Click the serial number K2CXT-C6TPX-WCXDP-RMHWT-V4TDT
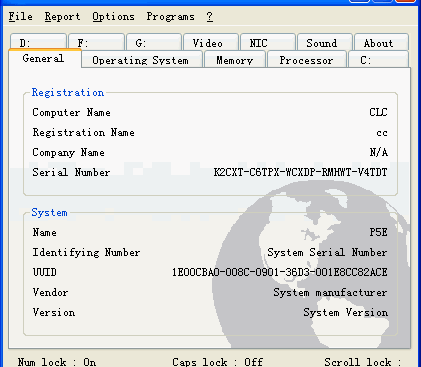This screenshot has width=421, height=367. click(x=301, y=172)
